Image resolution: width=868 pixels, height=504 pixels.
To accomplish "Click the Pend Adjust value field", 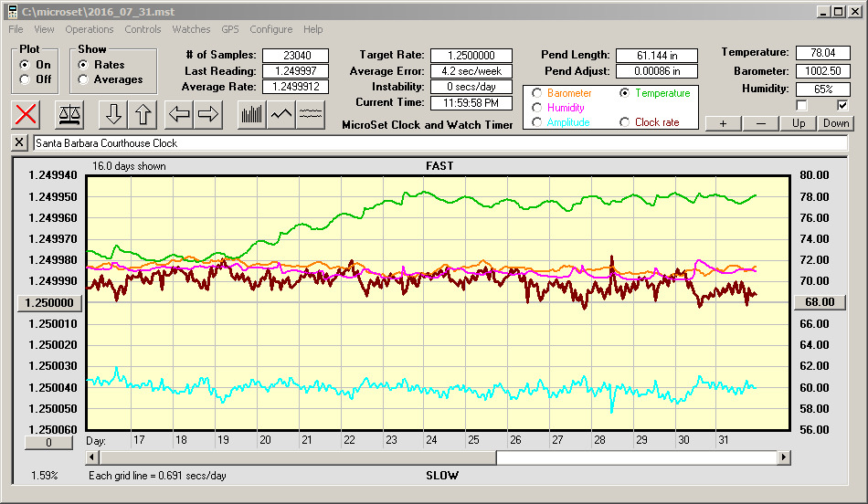I will click(x=657, y=71).
